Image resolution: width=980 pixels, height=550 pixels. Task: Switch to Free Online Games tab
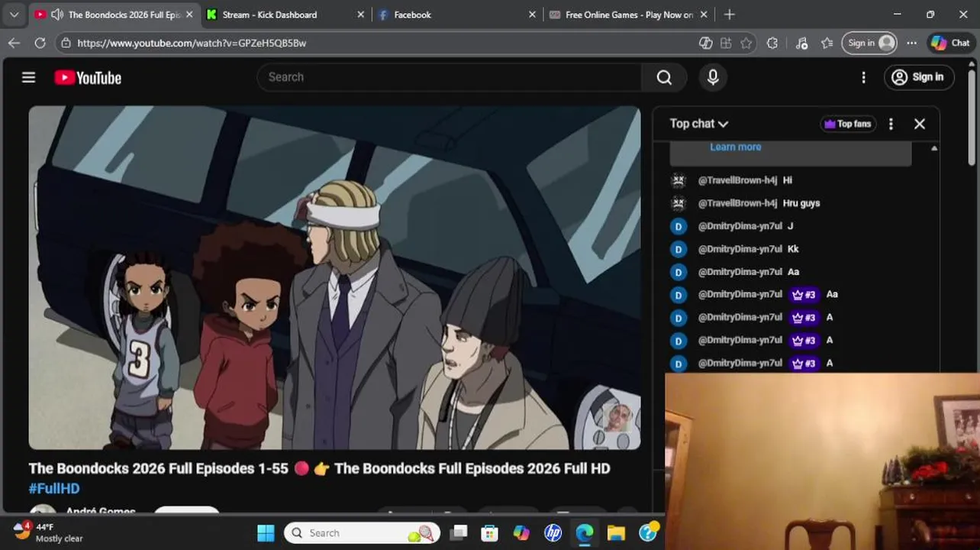(x=629, y=15)
